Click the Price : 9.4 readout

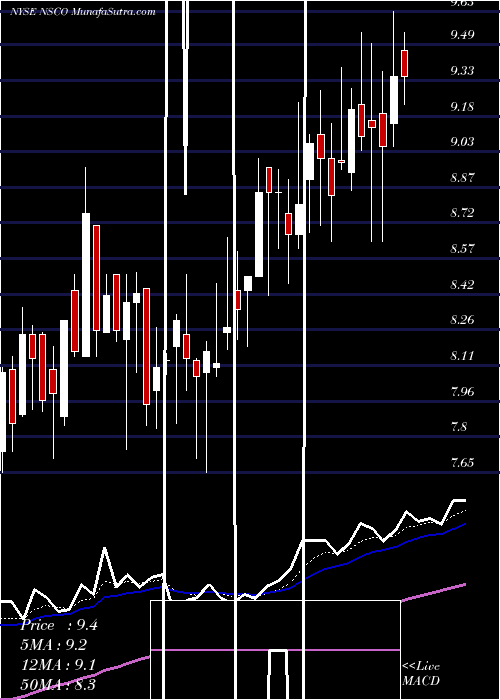point(59,625)
